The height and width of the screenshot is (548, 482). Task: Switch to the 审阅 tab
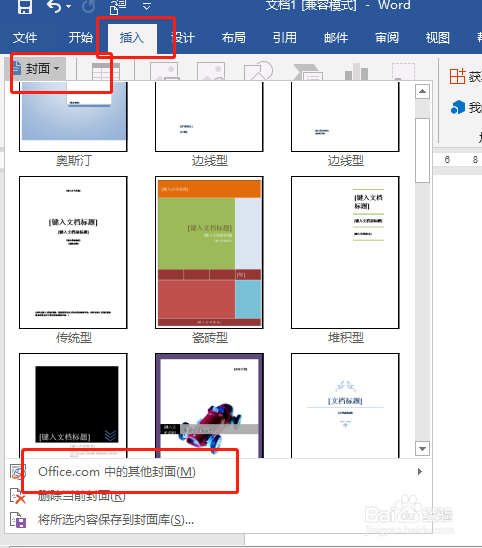[387, 37]
